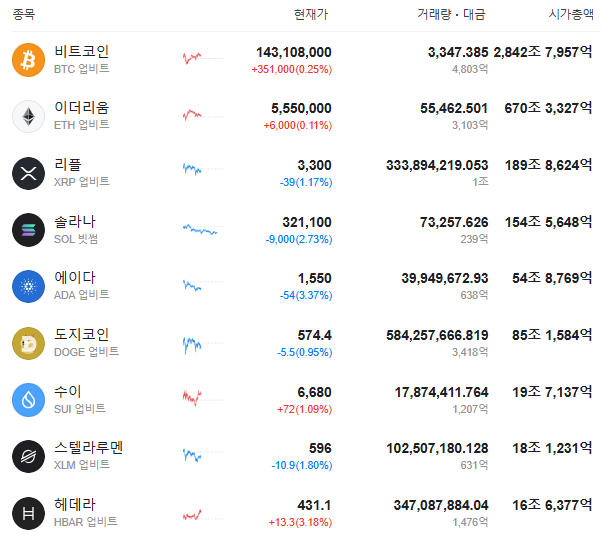601x541 pixels.
Task: Sort by the 종목 column header
Action: (x=24, y=15)
